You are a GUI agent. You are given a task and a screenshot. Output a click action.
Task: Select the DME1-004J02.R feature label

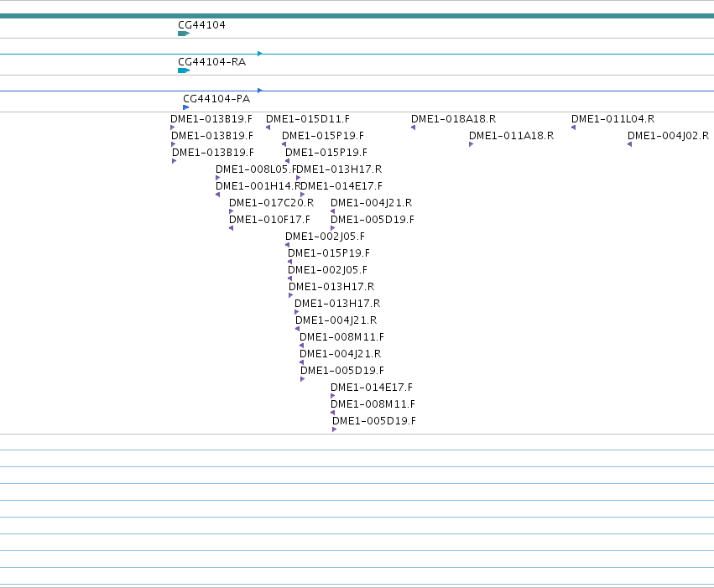point(669,136)
